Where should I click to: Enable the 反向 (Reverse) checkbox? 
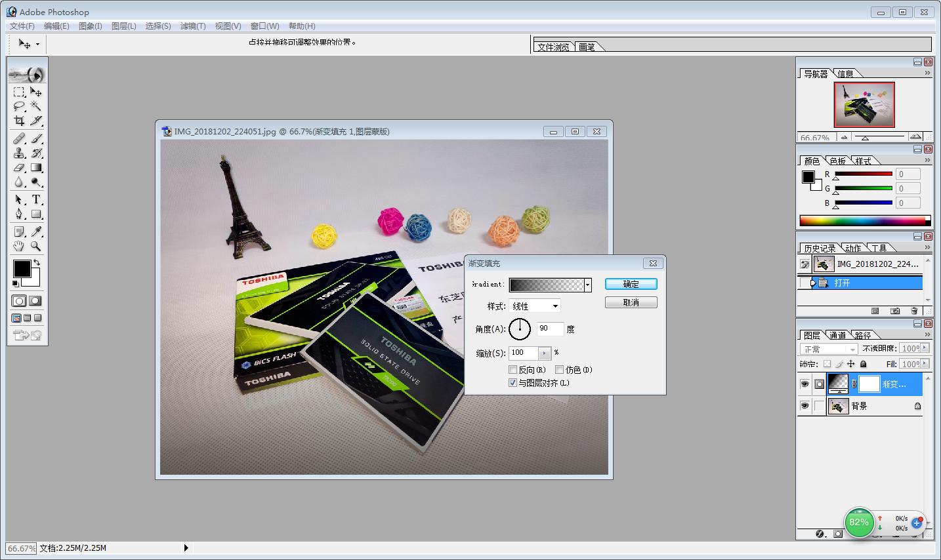click(513, 370)
